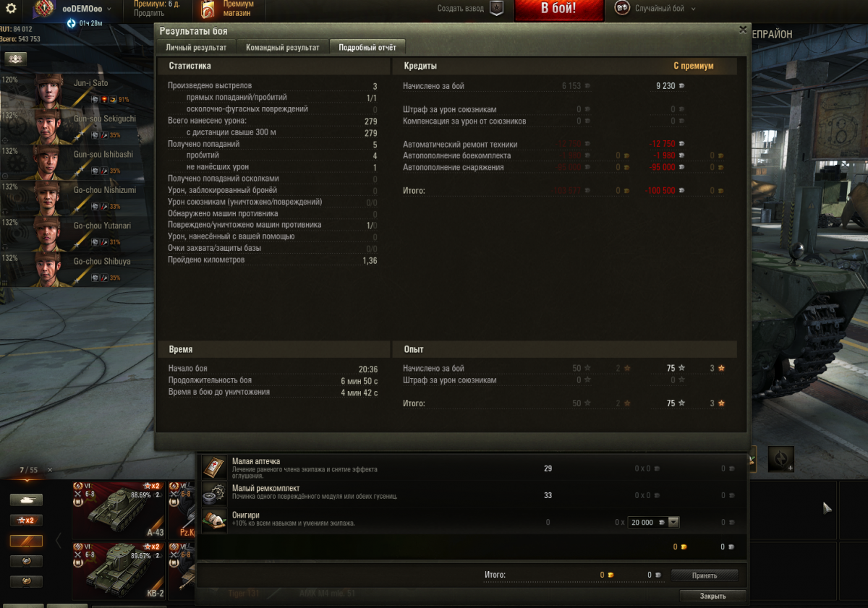This screenshot has width=868, height=608.
Task: Click the Малая аптечка first-aid kit icon
Action: click(215, 468)
